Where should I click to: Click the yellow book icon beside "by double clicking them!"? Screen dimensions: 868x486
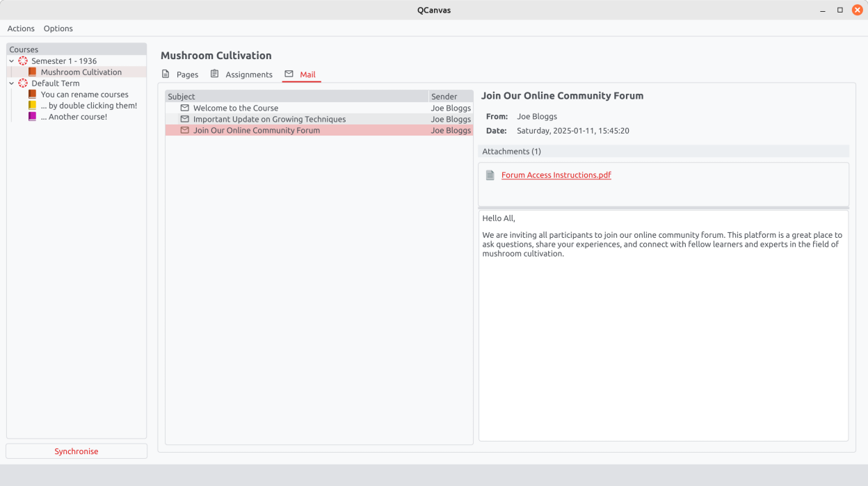coord(32,106)
